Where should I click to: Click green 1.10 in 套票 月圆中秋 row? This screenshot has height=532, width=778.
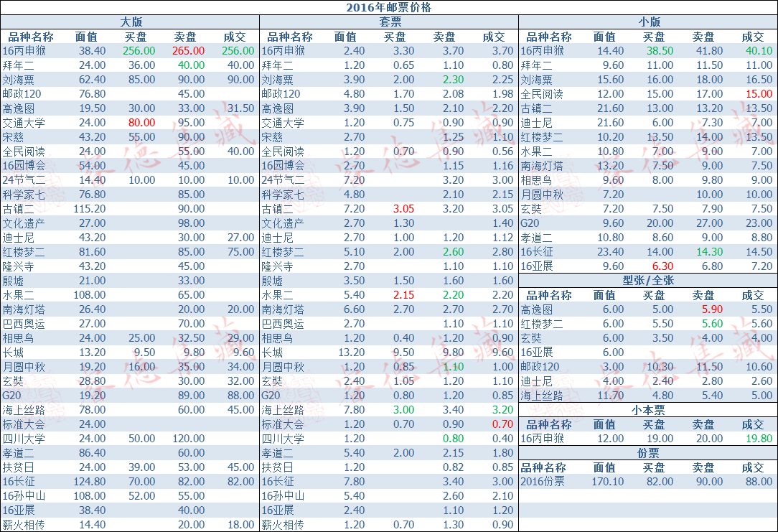click(454, 367)
